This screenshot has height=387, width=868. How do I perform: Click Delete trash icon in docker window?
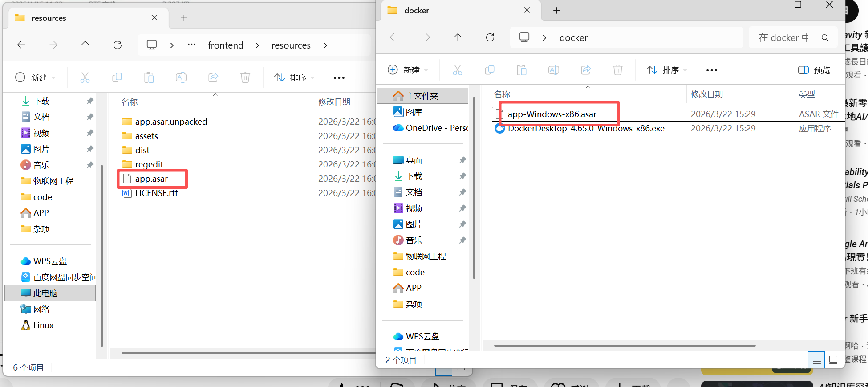pyautogui.click(x=618, y=70)
